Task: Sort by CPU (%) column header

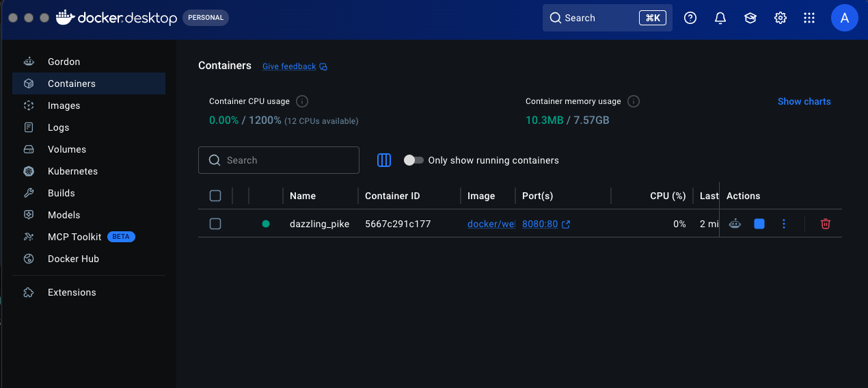Action: pos(668,196)
